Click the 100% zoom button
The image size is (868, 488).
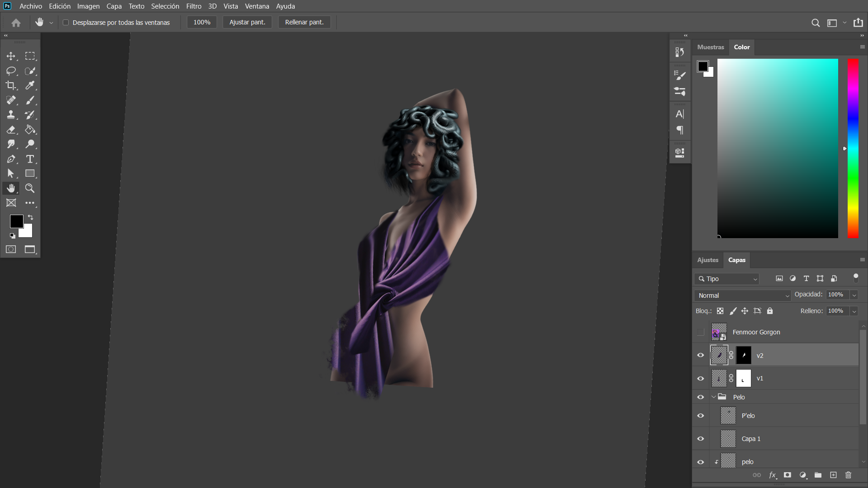tap(202, 22)
